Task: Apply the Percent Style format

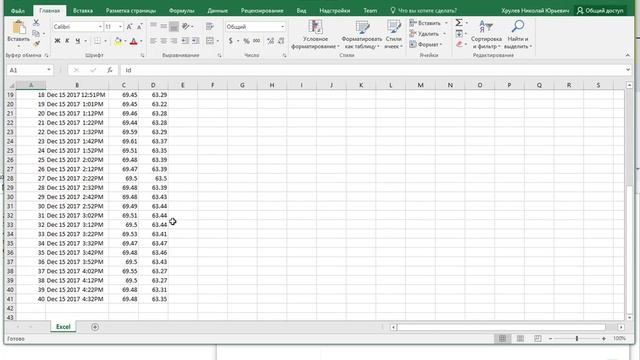Action: [246, 41]
